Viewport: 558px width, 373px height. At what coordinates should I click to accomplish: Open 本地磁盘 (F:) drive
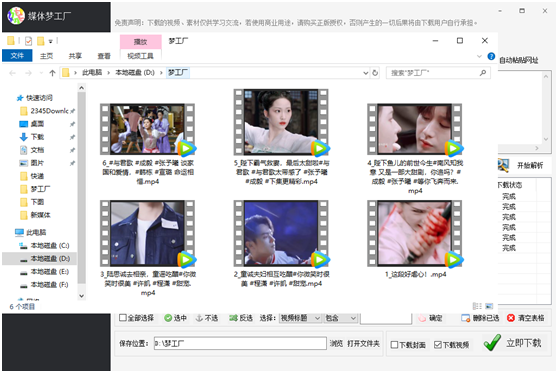click(44, 285)
